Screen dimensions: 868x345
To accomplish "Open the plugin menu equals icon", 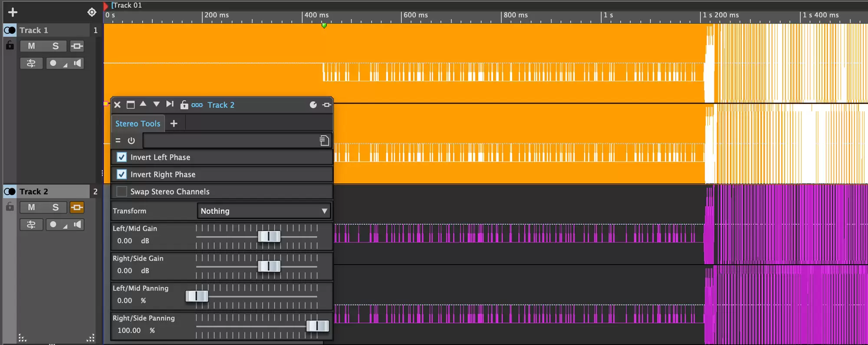I will 118,140.
